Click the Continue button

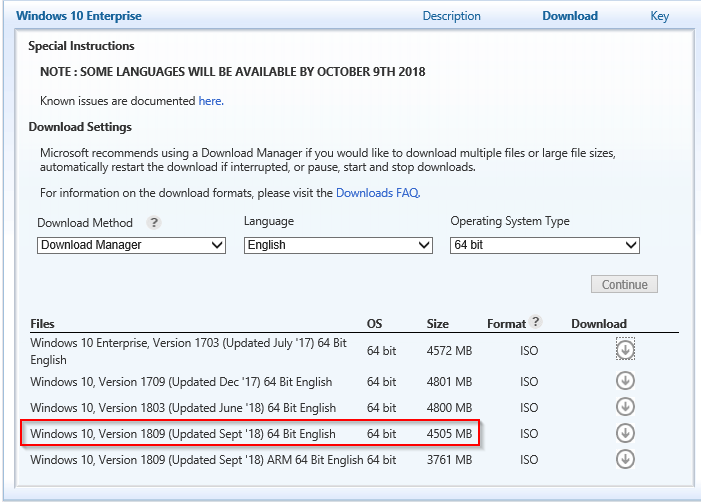624,284
